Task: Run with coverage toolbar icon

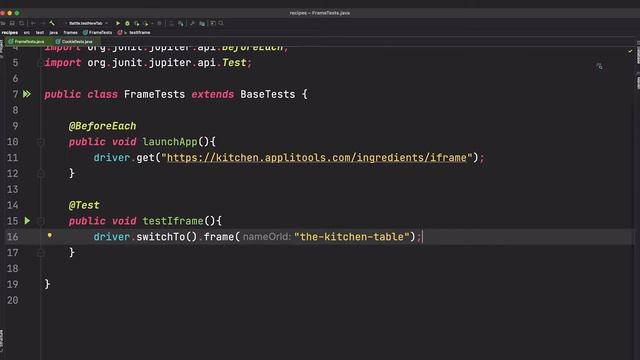Action: (137, 23)
